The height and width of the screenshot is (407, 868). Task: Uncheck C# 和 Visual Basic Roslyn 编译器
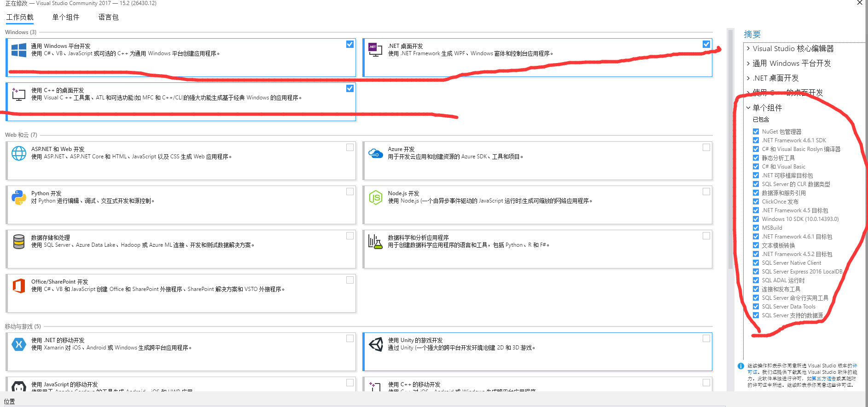tap(756, 149)
